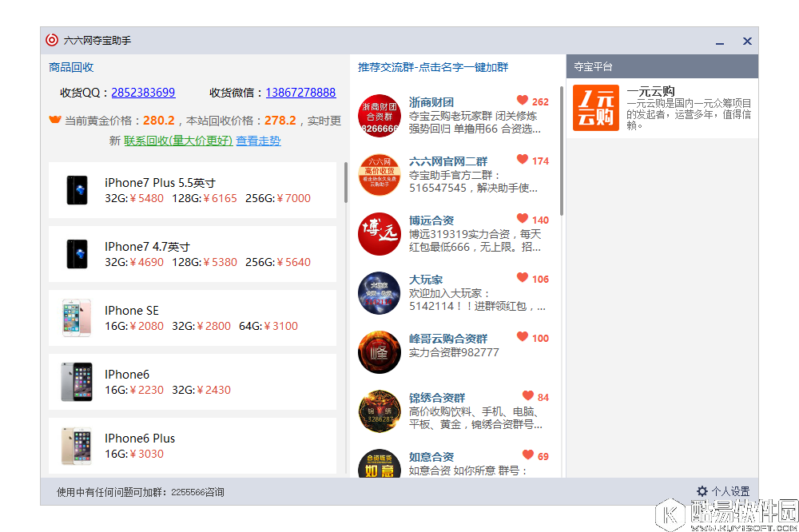Click the 大玩家 group avatar

pyautogui.click(x=379, y=293)
